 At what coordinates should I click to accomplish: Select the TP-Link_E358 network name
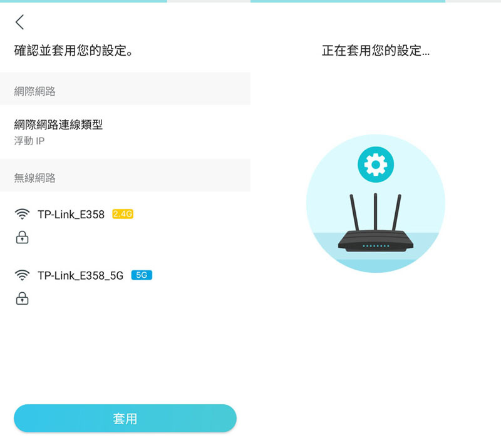coord(71,214)
